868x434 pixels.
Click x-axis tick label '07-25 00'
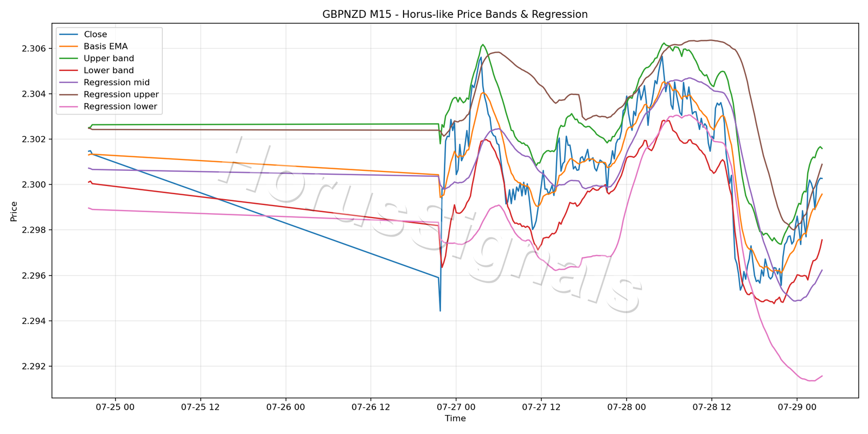pos(115,407)
